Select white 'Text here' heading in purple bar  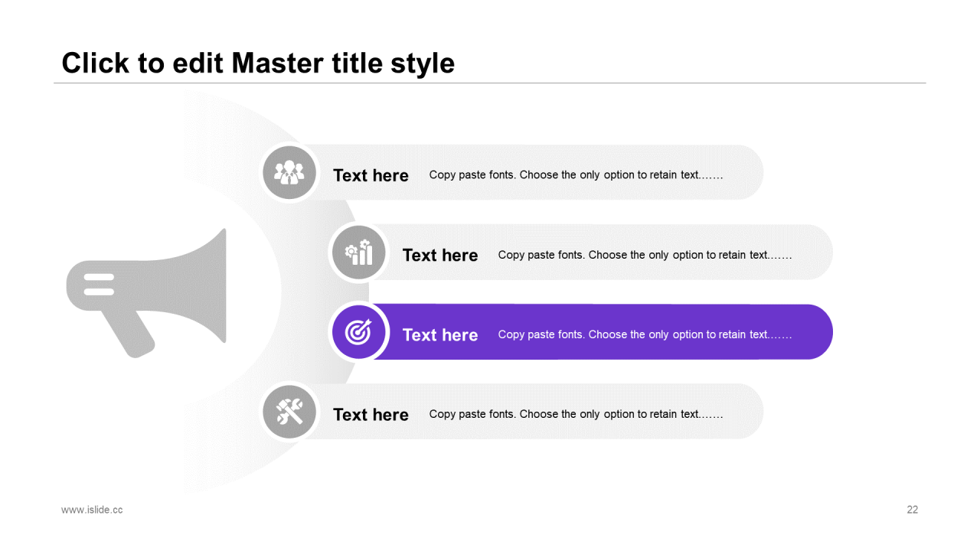[440, 334]
